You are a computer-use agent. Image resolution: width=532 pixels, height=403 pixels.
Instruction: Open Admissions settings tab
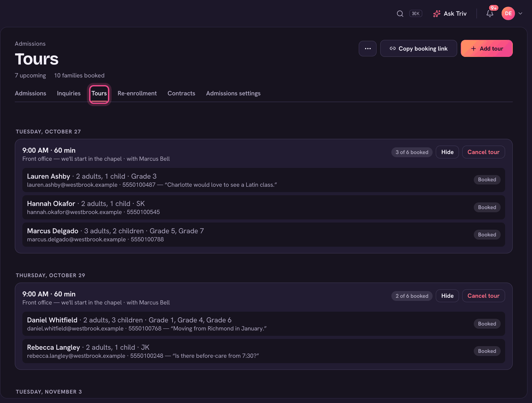[233, 93]
